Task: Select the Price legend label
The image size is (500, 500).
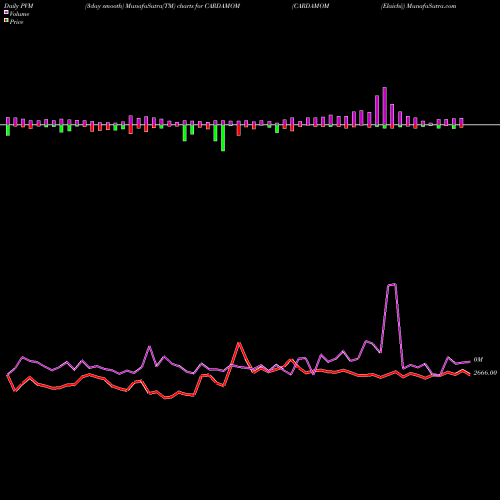Action: coord(16,22)
